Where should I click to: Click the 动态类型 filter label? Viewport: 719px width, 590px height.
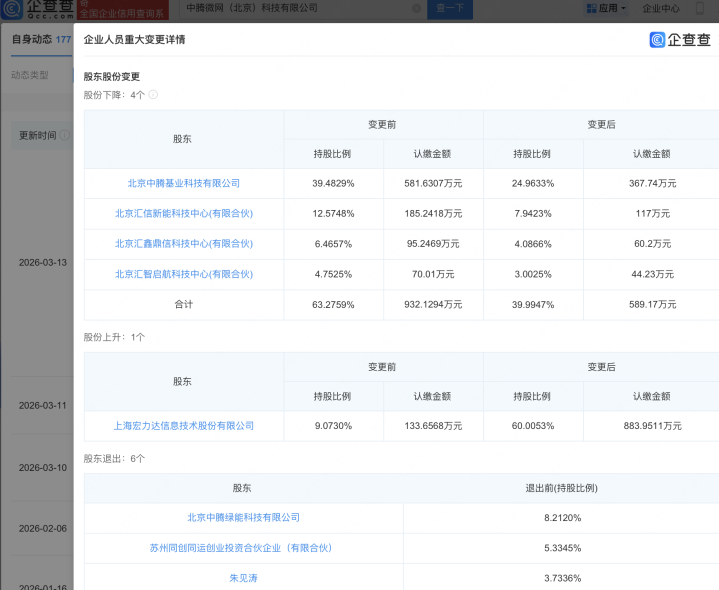[x=29, y=75]
